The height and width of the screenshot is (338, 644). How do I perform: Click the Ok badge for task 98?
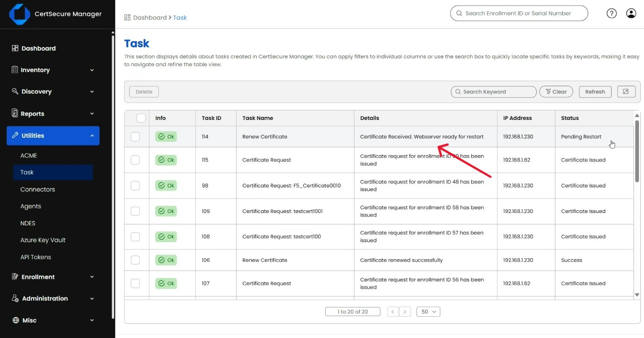click(166, 186)
